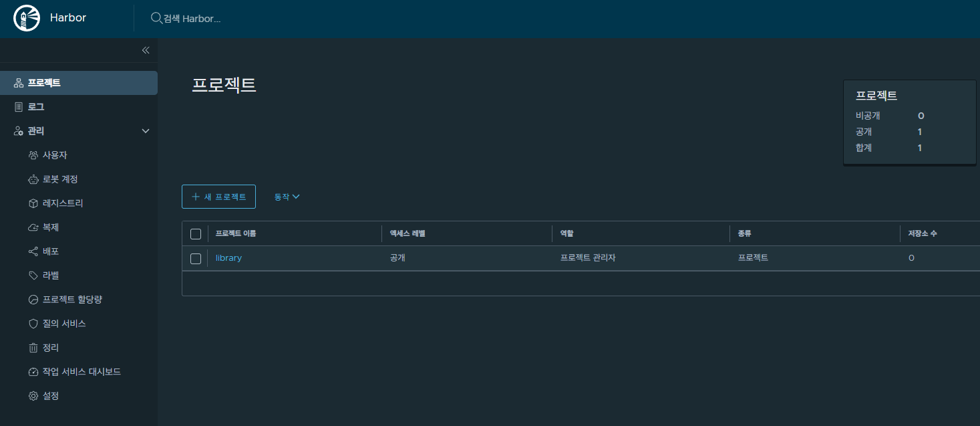Click the shield icon for 질의 서비스
Image resolution: width=980 pixels, height=426 pixels.
[x=33, y=324]
